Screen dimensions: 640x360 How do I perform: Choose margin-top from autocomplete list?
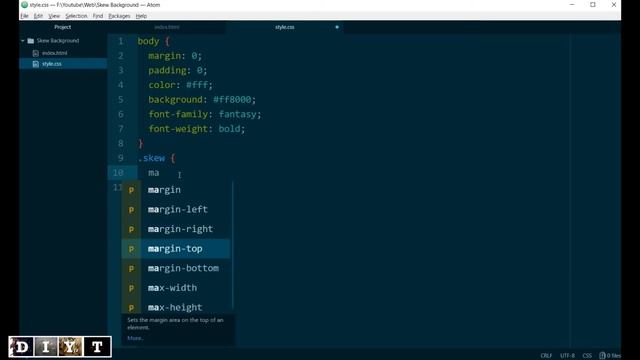click(x=176, y=249)
